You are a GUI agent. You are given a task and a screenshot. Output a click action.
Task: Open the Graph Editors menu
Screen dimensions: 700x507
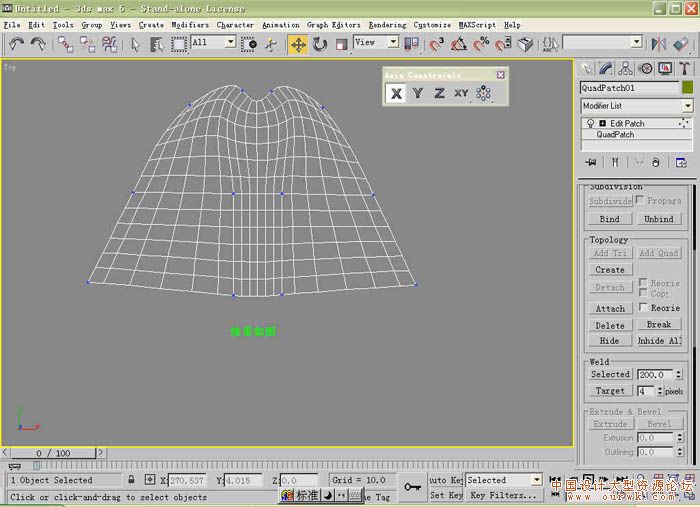[x=333, y=25]
